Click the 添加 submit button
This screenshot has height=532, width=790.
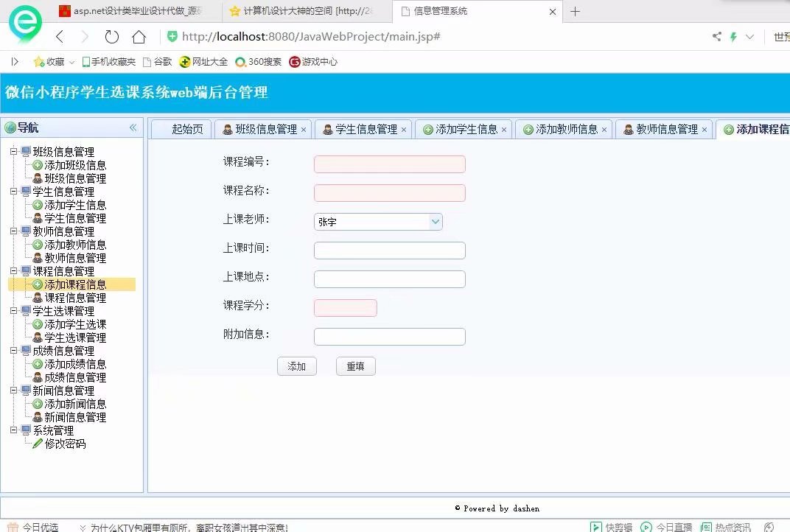coord(296,365)
